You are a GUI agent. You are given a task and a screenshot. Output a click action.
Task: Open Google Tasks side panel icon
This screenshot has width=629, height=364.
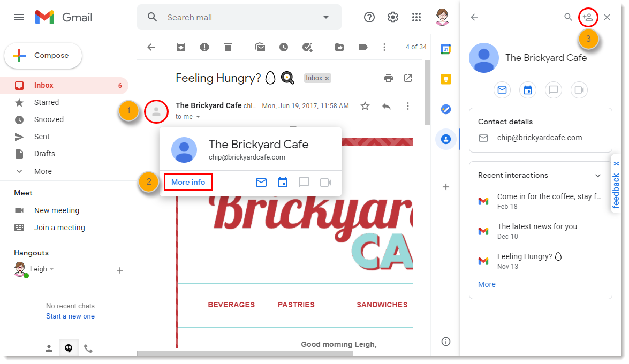pos(446,109)
